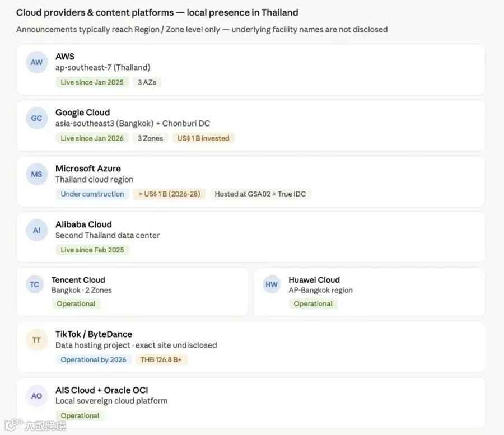504x435 pixels.
Task: Click the watermark logo at the bottom left
Action: [35, 425]
